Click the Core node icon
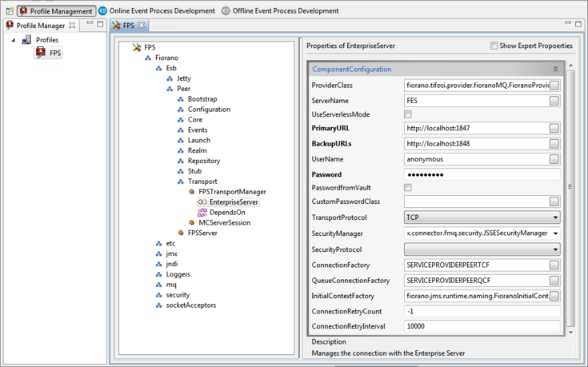The height and width of the screenshot is (367, 588). (x=181, y=120)
